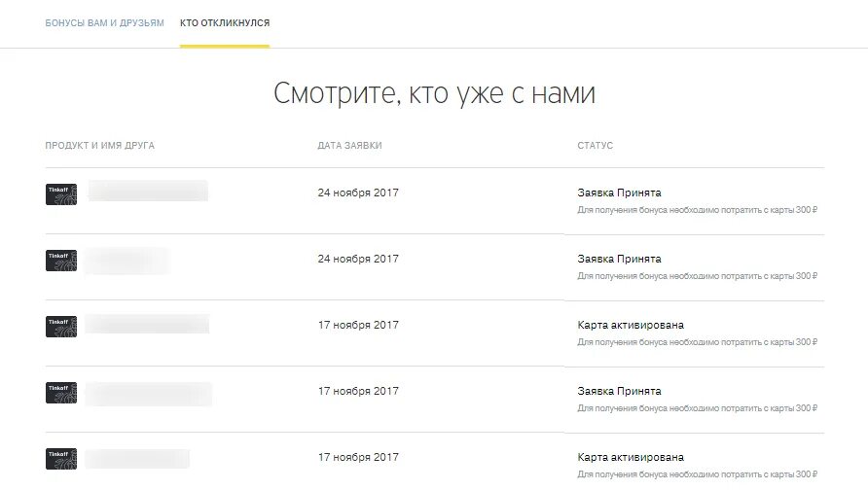Click the Tinkoff card icon in third row
Image resolution: width=868 pixels, height=490 pixels.
(x=61, y=327)
